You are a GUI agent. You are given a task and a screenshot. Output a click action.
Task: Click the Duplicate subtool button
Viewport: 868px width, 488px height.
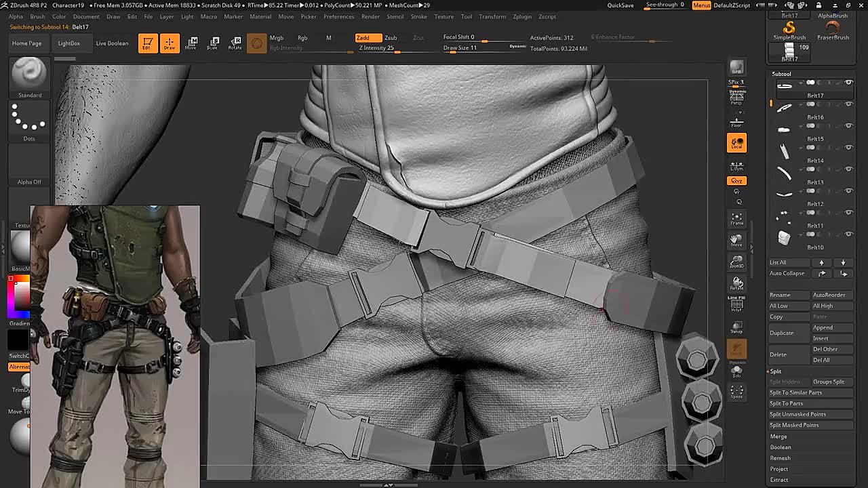point(788,333)
